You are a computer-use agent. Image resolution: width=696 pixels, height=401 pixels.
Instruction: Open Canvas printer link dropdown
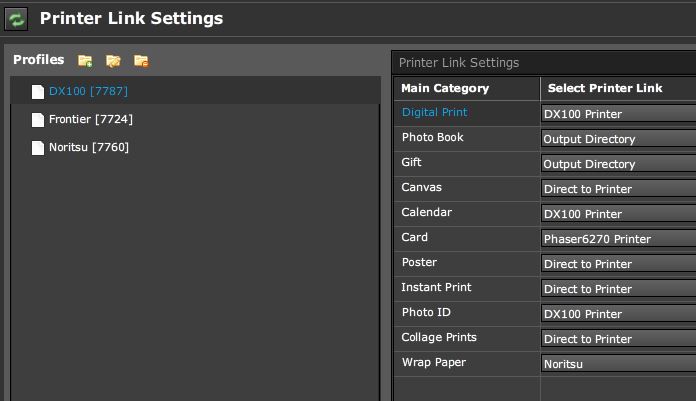click(618, 189)
